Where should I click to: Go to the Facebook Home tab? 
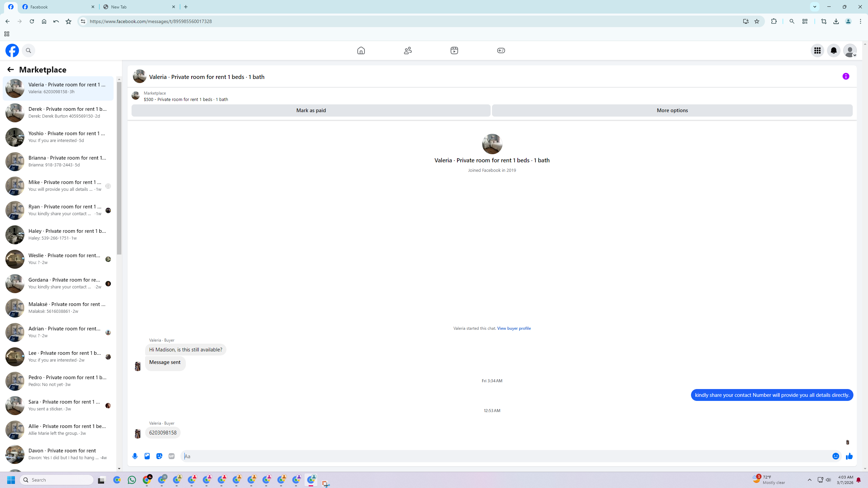pos(361,50)
